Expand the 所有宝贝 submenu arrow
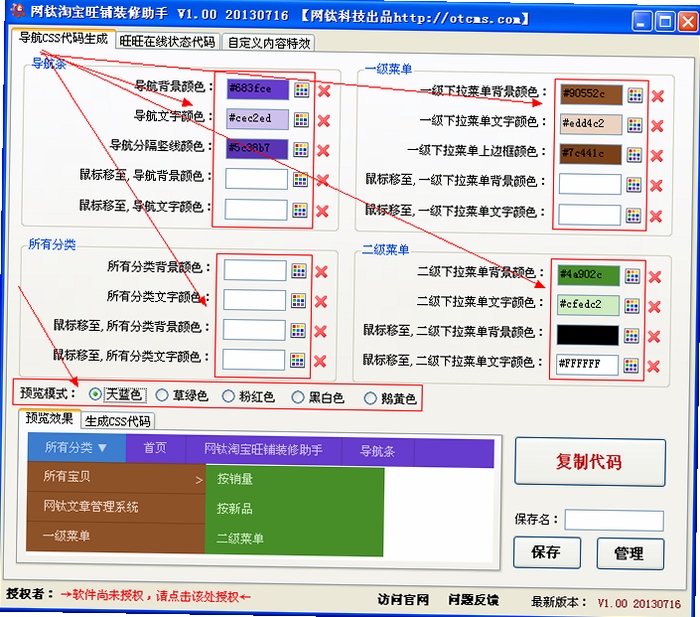 pyautogui.click(x=199, y=480)
